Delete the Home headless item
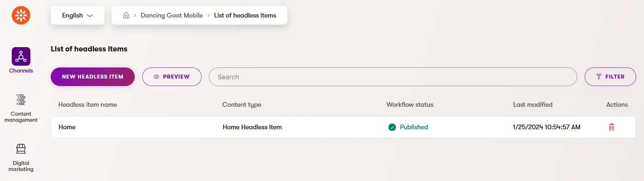 611,127
